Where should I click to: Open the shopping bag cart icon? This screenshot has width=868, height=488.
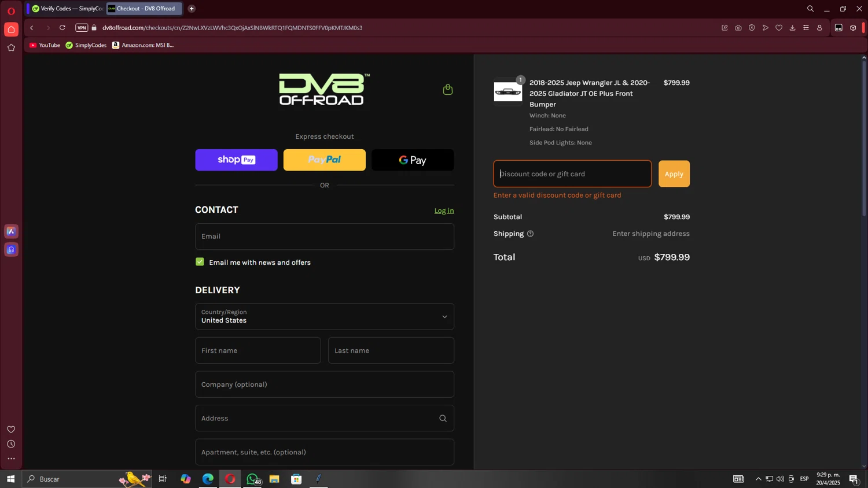point(447,89)
